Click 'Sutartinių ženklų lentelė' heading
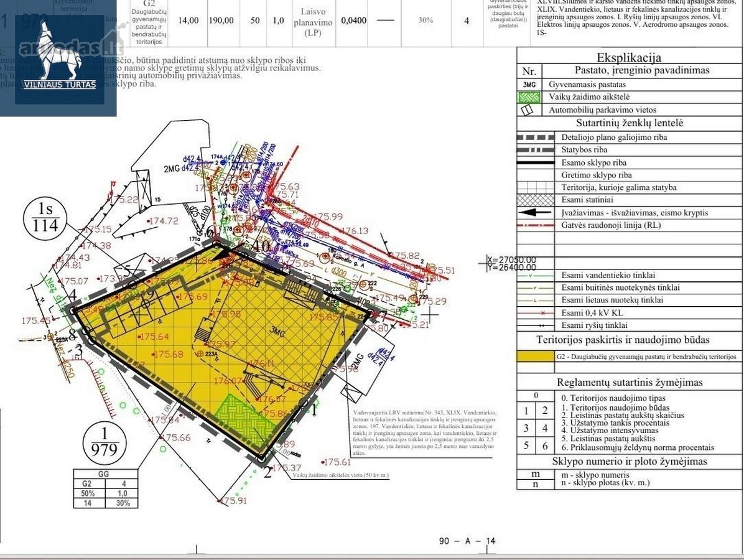The width and height of the screenshot is (744, 560). coord(630,123)
